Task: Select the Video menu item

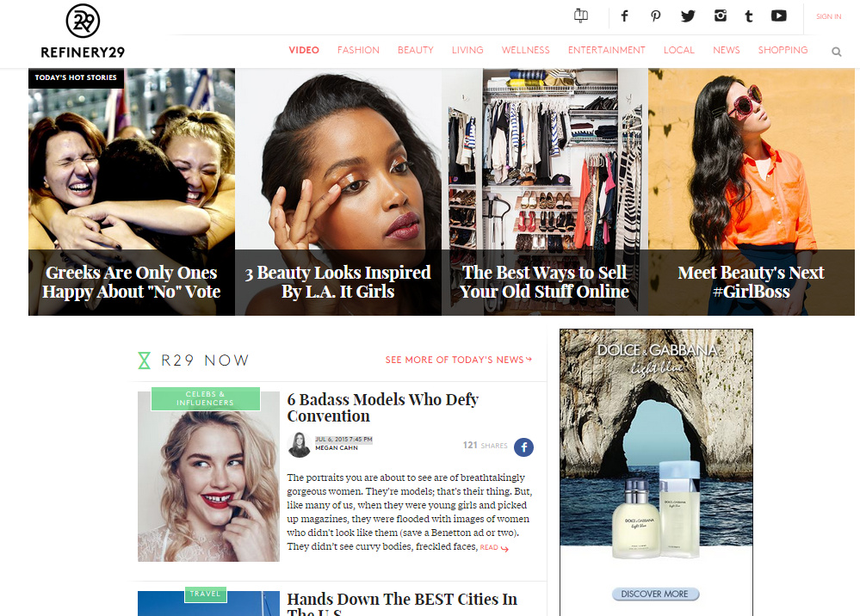Action: tap(304, 50)
